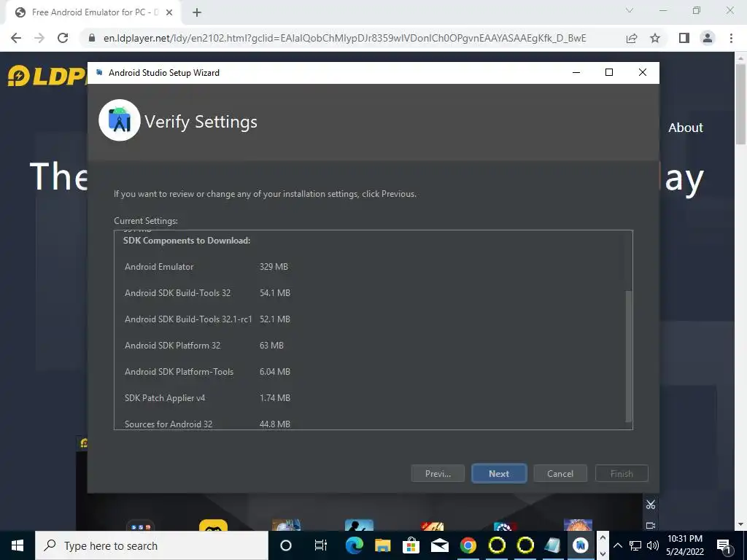Viewport: 747px width, 560px height.
Task: Click About link on LDPlayer page
Action: point(685,128)
